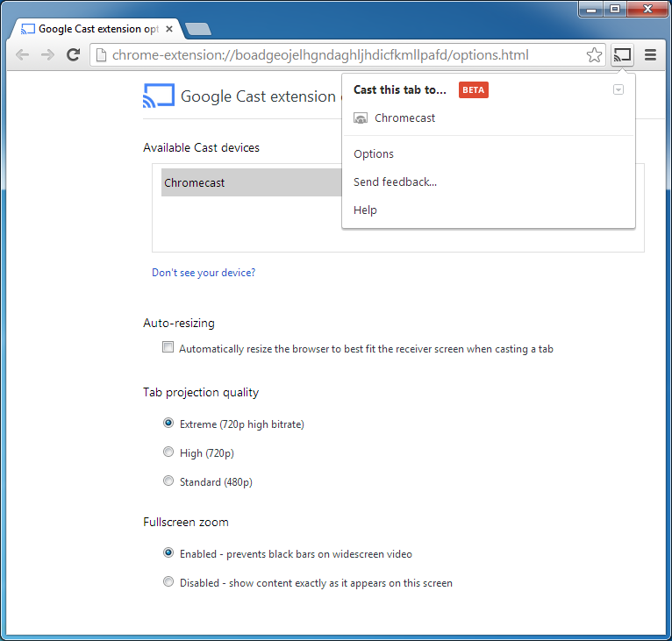
Task: Click the "Available Cast devices" heading
Action: [x=202, y=148]
